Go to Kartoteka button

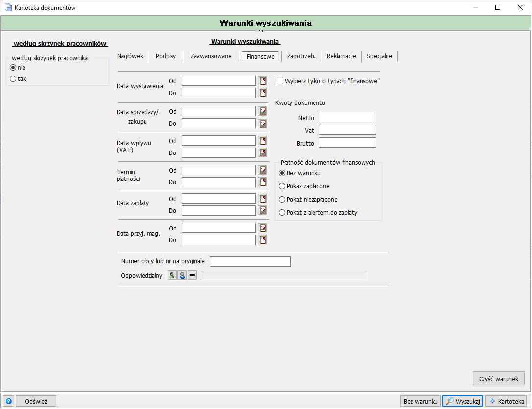coord(506,401)
